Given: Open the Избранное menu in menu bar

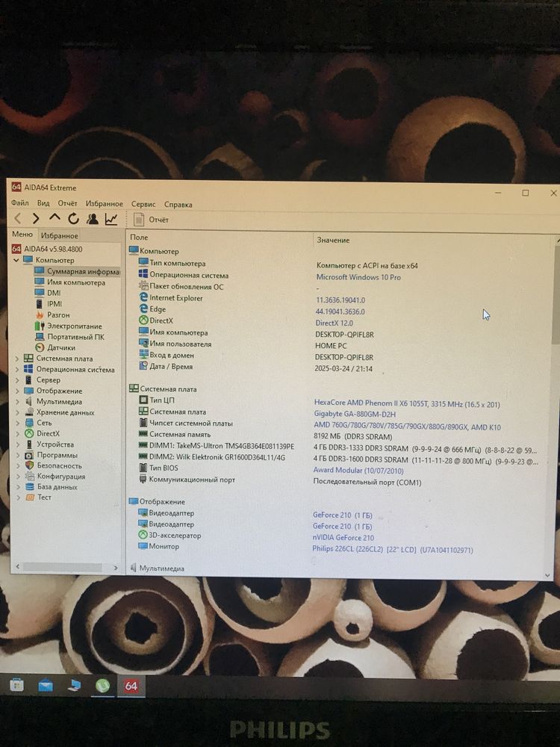Looking at the screenshot, I should pyautogui.click(x=105, y=203).
